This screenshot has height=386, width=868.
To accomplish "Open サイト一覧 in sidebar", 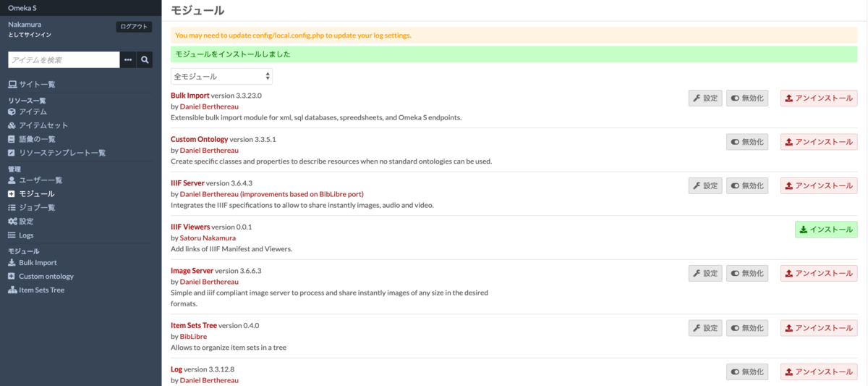I will (x=31, y=85).
